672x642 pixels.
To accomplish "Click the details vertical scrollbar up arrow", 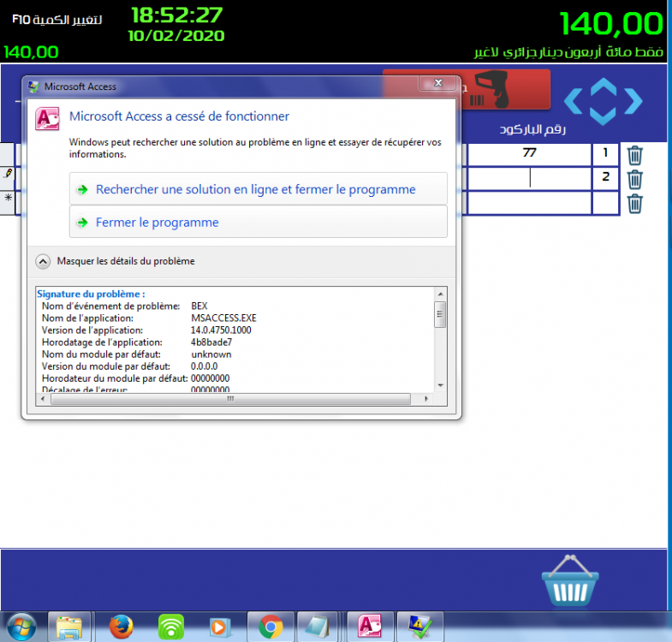I will coord(440,294).
